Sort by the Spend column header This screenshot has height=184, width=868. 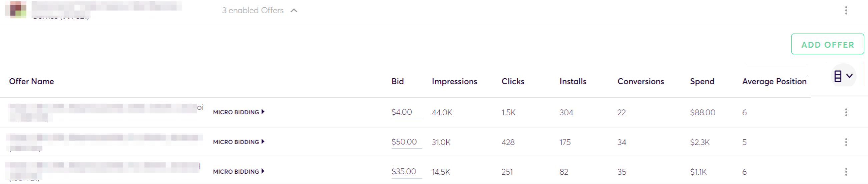(x=702, y=82)
